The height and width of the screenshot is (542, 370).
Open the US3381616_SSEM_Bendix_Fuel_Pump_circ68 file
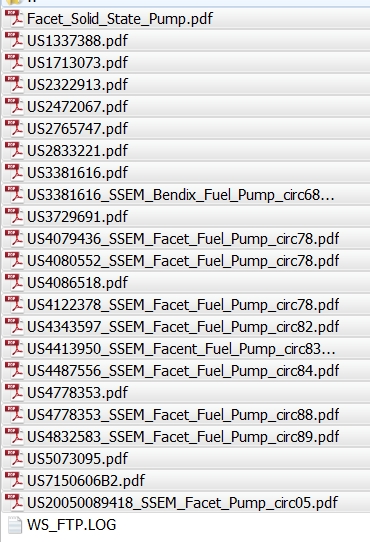186,195
